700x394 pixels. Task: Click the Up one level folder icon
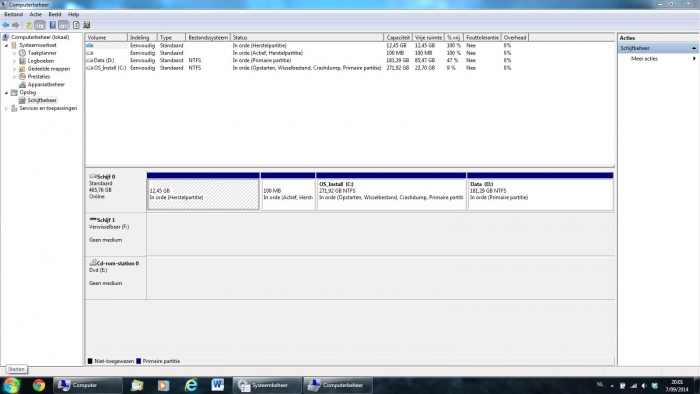[x=29, y=25]
